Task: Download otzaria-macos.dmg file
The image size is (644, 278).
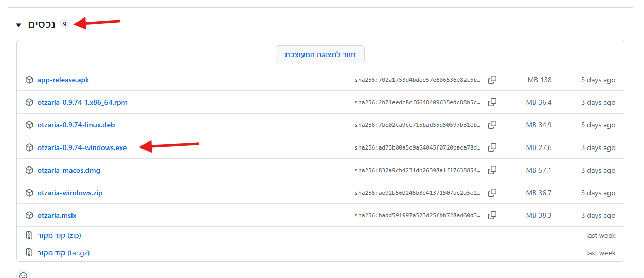Action: click(x=68, y=170)
